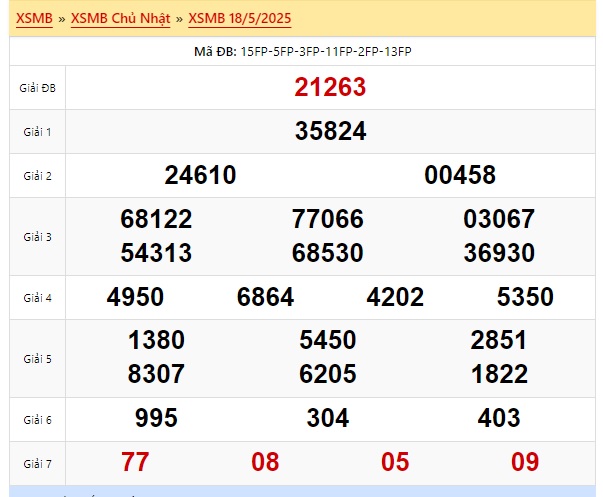Select the Giải 3 number 36930
Image resolution: width=603 pixels, height=497 pixels.
(x=499, y=253)
